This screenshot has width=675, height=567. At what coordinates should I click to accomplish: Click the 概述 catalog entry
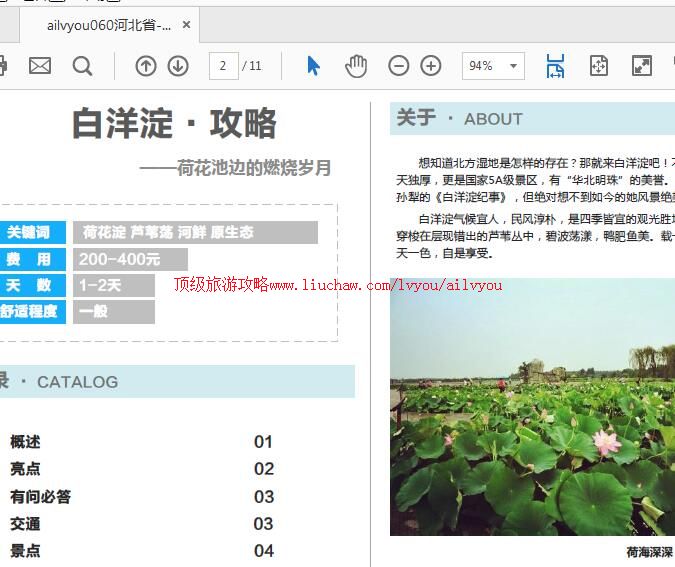pyautogui.click(x=26, y=442)
